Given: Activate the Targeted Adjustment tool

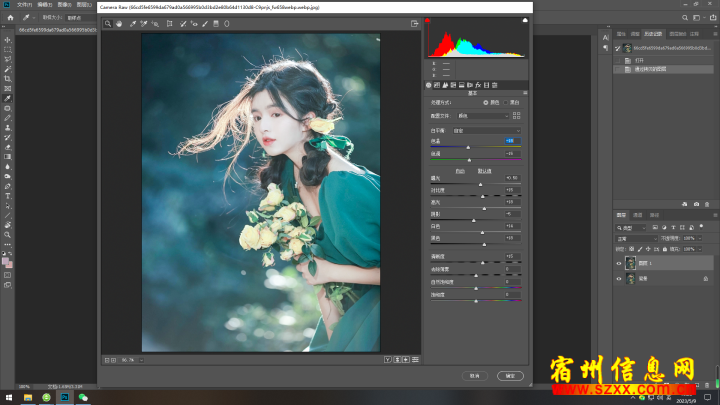Looking at the screenshot, I should click(155, 24).
